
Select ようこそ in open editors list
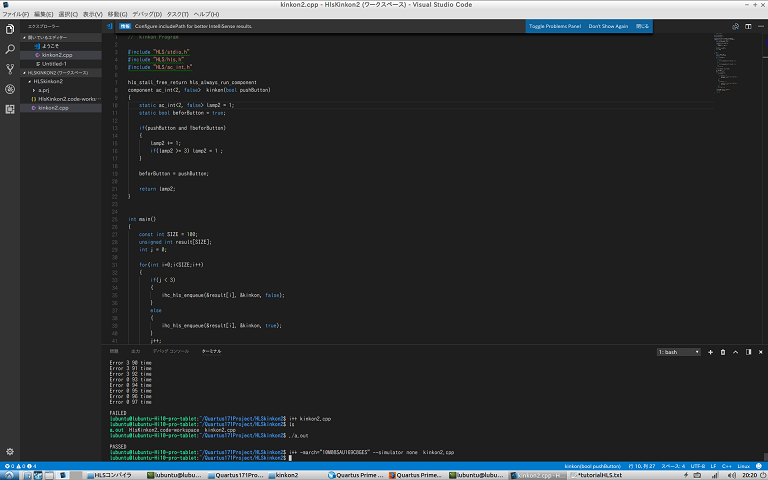click(61, 46)
